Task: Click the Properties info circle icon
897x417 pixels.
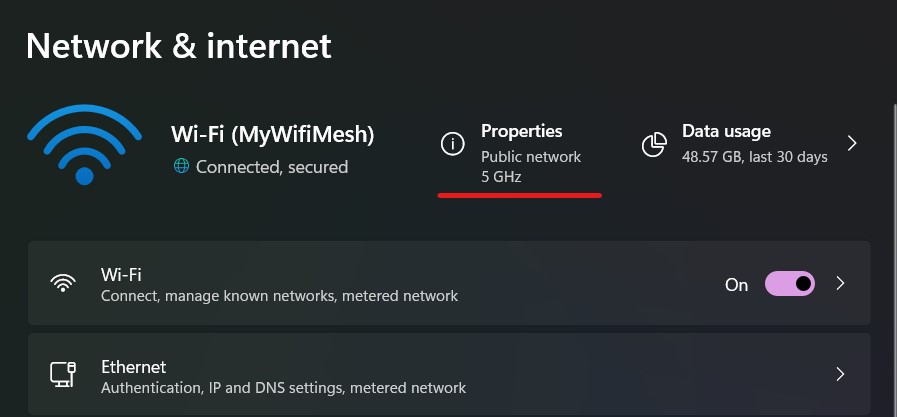Action: (453, 144)
